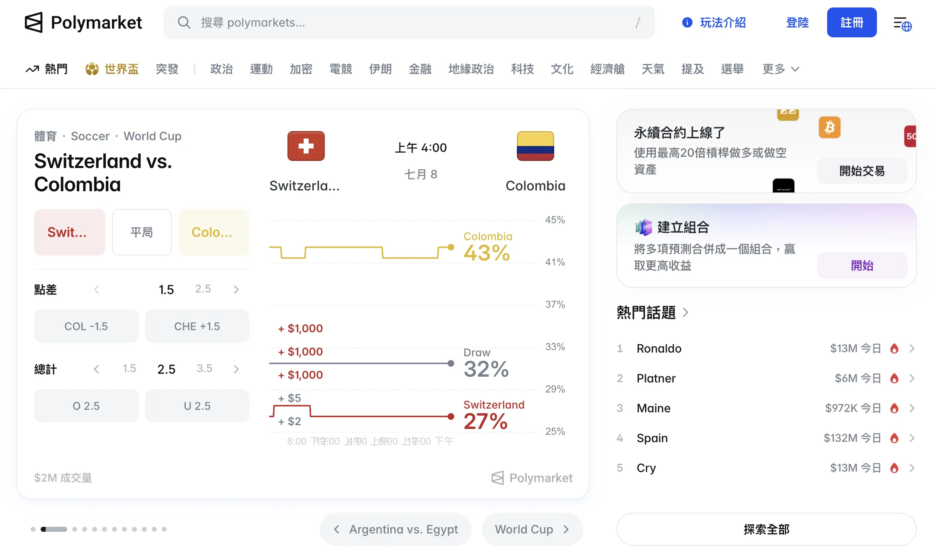Click Switzerland 27% chart endpoint marker
The image size is (935, 560).
[x=451, y=416]
